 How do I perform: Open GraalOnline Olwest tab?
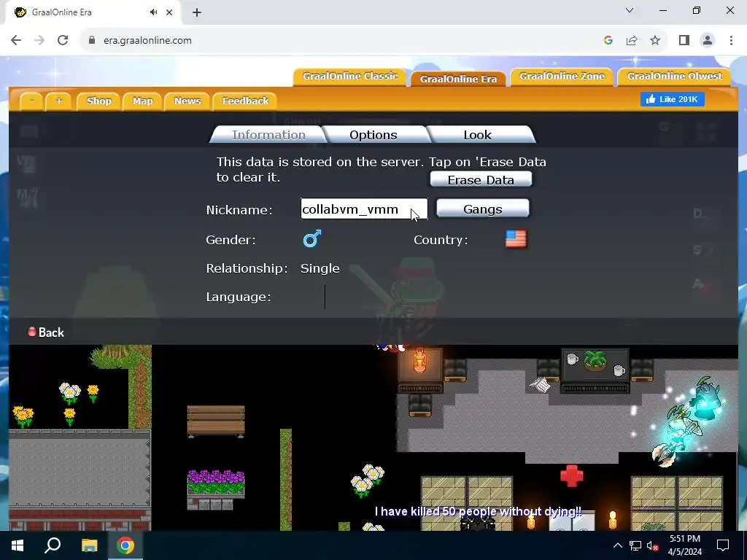(x=674, y=76)
